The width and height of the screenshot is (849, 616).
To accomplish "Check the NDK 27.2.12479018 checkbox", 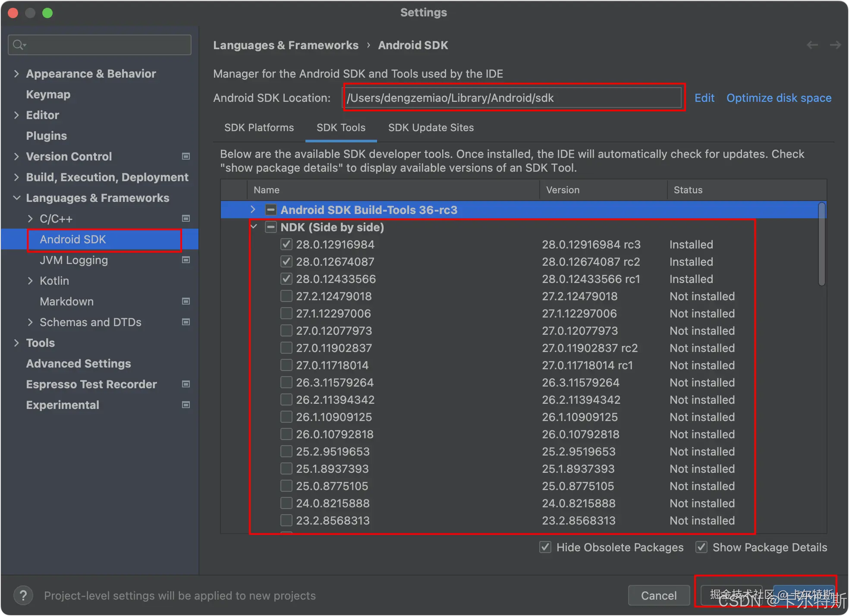I will click(x=286, y=296).
